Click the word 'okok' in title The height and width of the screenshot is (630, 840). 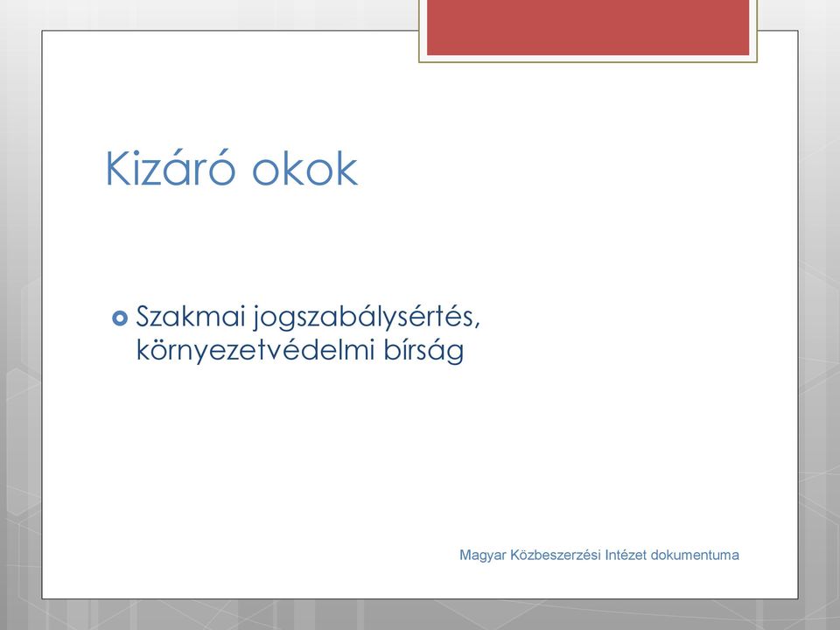[x=304, y=169]
